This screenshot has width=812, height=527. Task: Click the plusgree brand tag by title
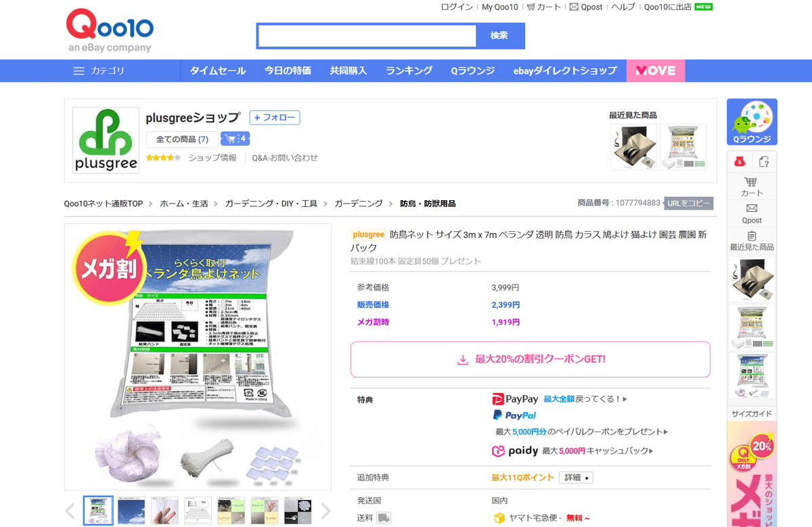(369, 234)
